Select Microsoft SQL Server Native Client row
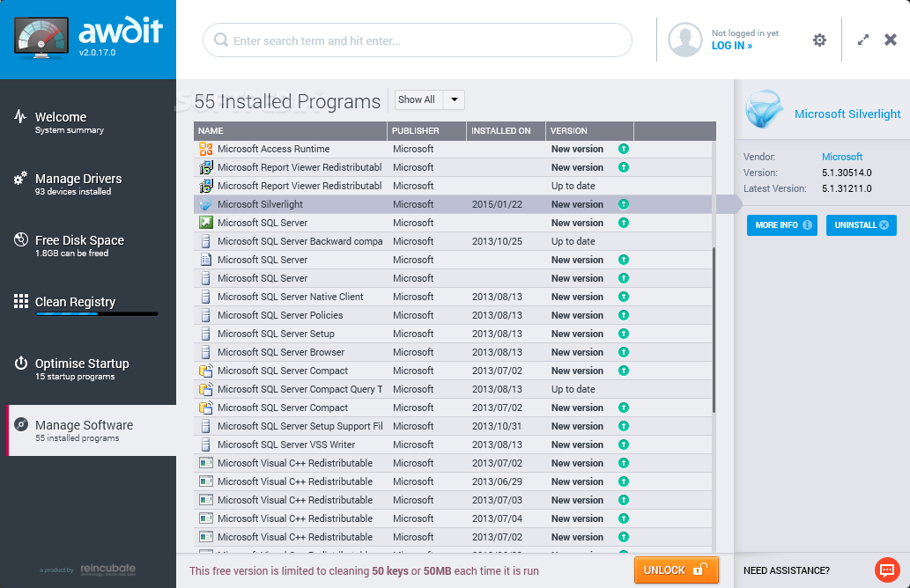This screenshot has width=910, height=588. [x=453, y=297]
